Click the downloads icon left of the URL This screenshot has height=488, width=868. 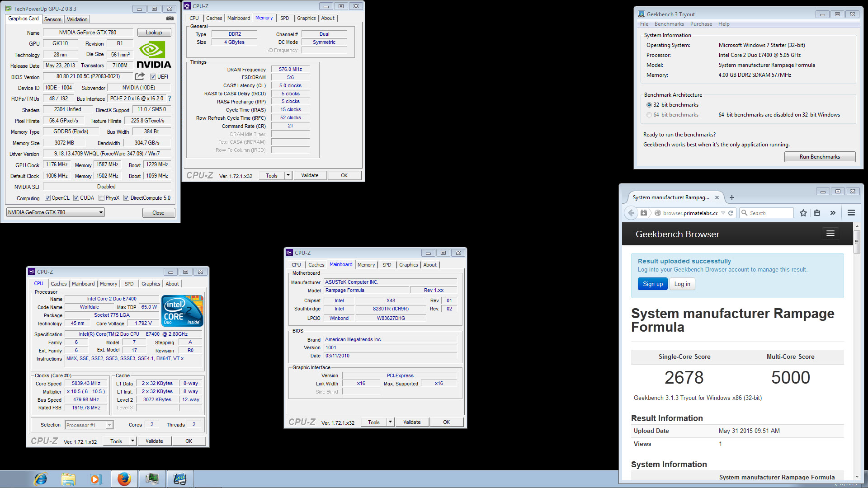tap(644, 213)
